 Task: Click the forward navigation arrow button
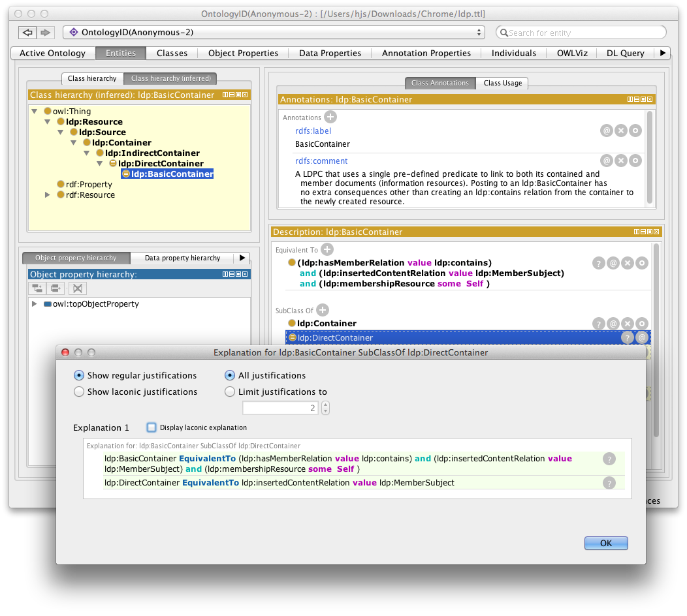45,33
